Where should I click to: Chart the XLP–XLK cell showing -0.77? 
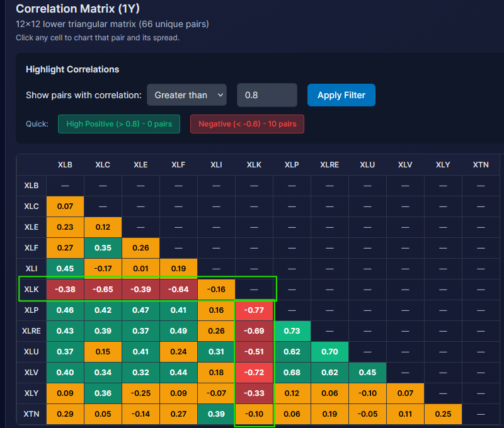[254, 310]
